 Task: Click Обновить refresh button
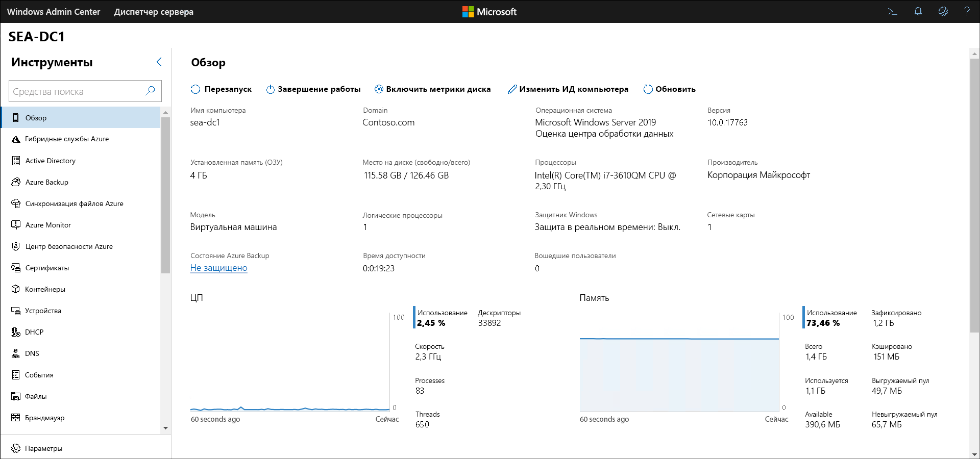pyautogui.click(x=670, y=89)
